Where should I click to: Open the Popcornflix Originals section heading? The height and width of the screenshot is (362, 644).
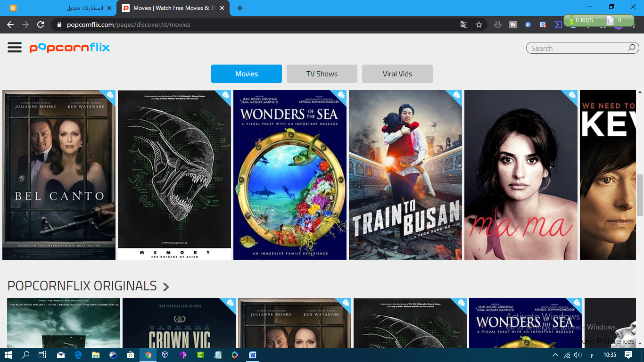[82, 286]
